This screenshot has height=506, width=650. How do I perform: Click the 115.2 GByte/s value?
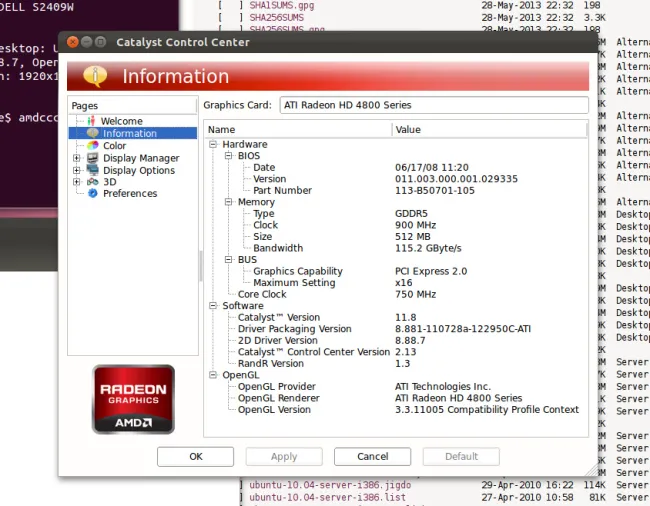click(428, 248)
